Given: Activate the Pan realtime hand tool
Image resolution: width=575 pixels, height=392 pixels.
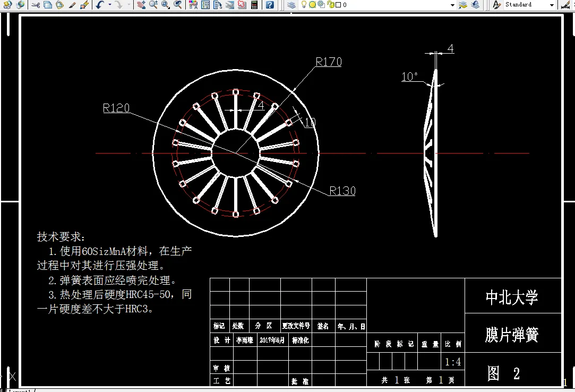Looking at the screenshot, I should [x=141, y=5].
